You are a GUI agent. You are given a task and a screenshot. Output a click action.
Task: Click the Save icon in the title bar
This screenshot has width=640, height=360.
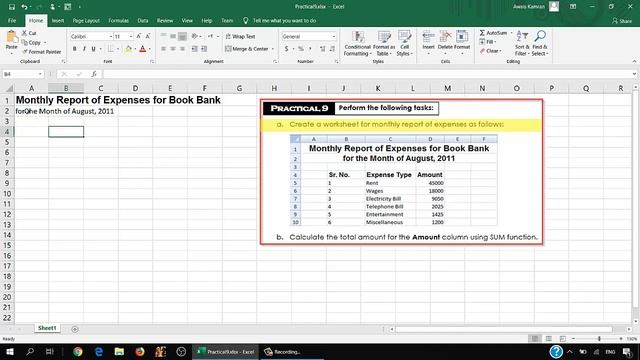(x=11, y=7)
